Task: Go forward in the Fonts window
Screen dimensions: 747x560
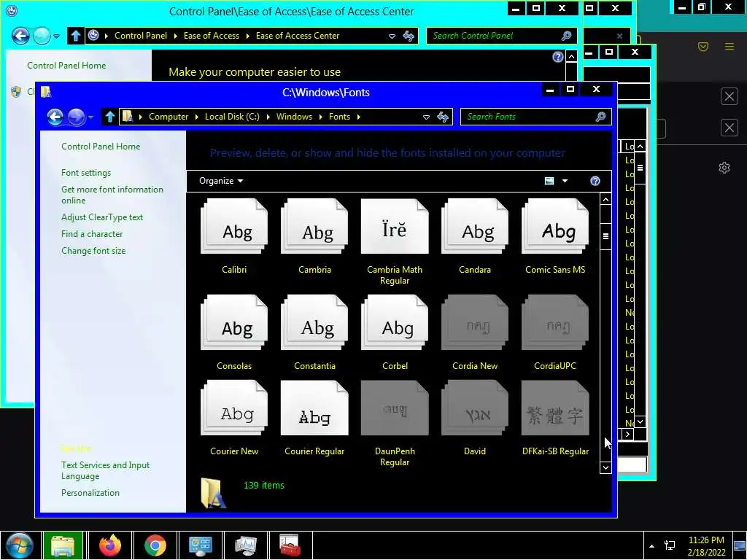Action: click(x=76, y=117)
